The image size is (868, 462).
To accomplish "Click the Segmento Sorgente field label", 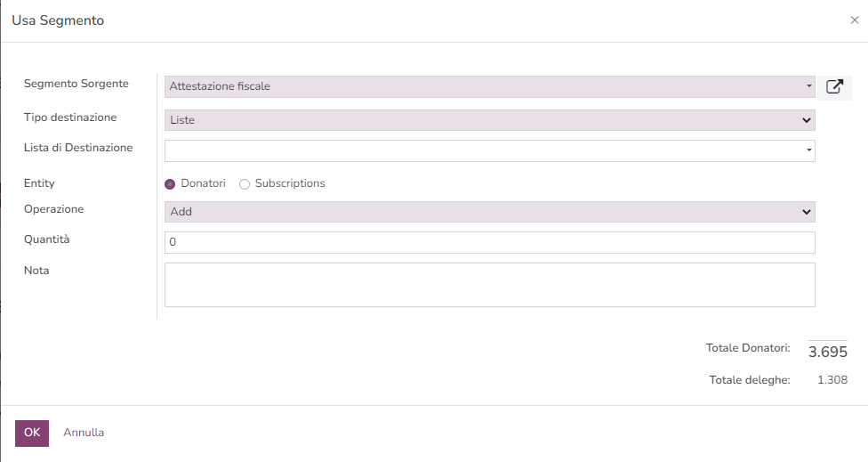I will 76,84.
